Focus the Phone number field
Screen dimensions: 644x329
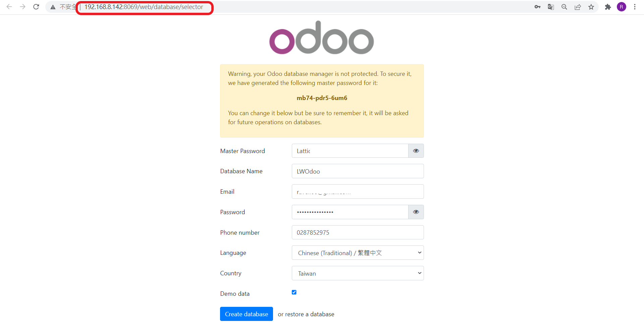(x=358, y=232)
